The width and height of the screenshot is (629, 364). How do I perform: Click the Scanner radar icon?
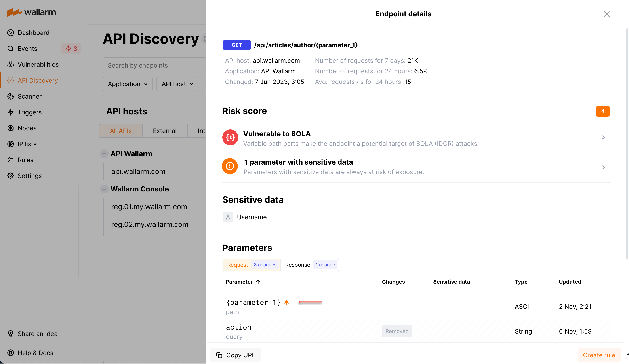click(10, 96)
